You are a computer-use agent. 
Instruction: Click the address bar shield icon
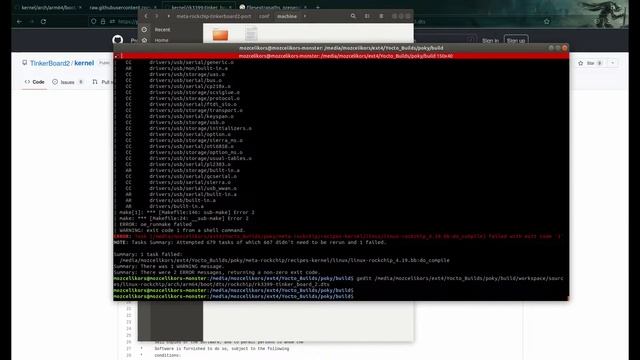(x=93, y=21)
